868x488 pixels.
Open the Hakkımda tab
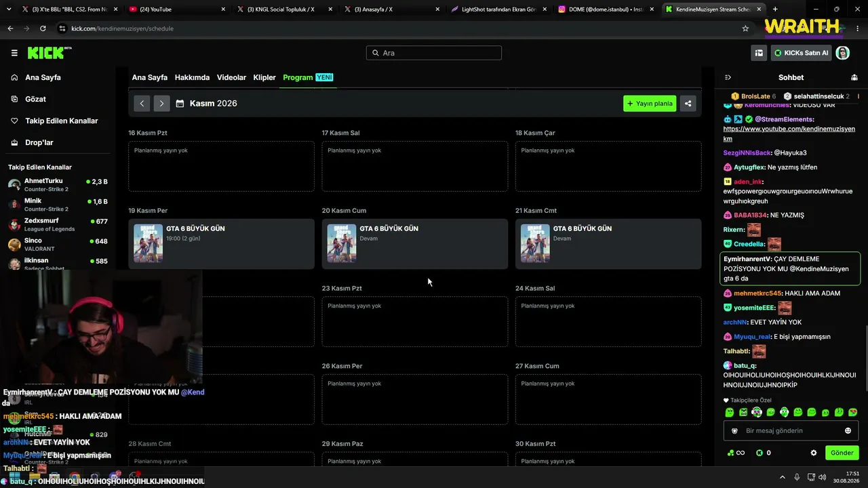point(192,77)
